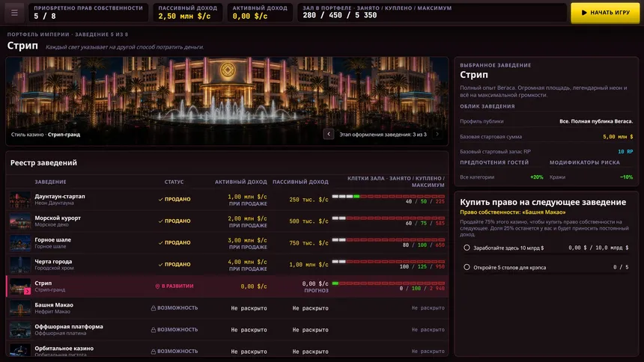Select Даунтаун-стартап venue thumbnail

(x=20, y=200)
